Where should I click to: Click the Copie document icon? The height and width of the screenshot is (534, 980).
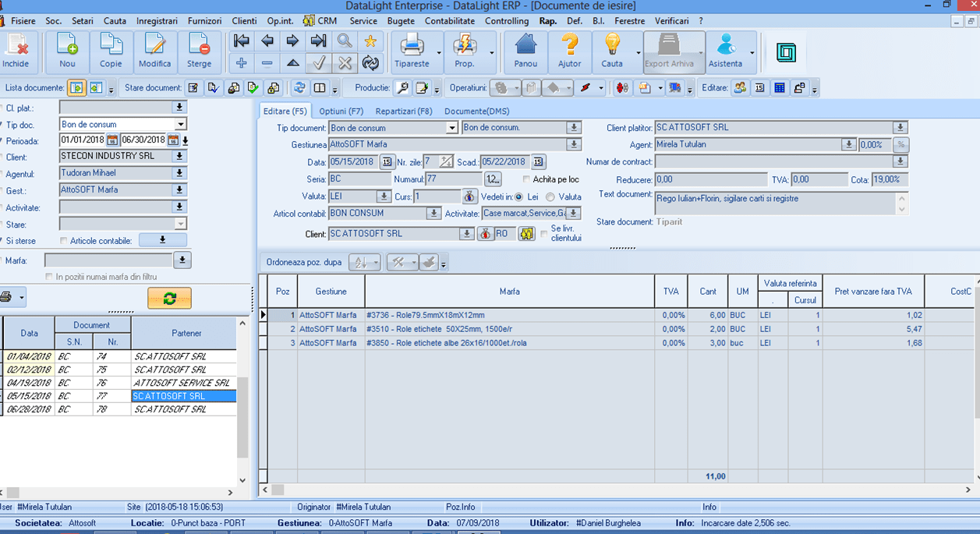pos(111,51)
